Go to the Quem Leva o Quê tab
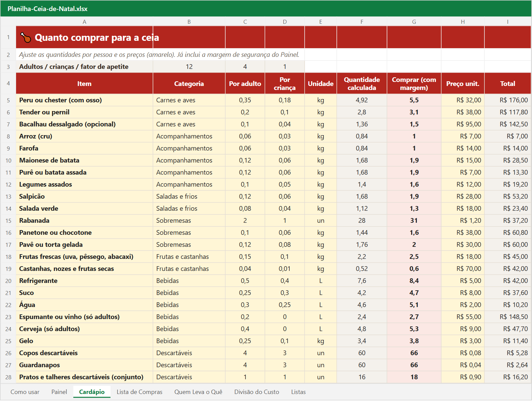This screenshot has height=401, width=532. (x=198, y=392)
